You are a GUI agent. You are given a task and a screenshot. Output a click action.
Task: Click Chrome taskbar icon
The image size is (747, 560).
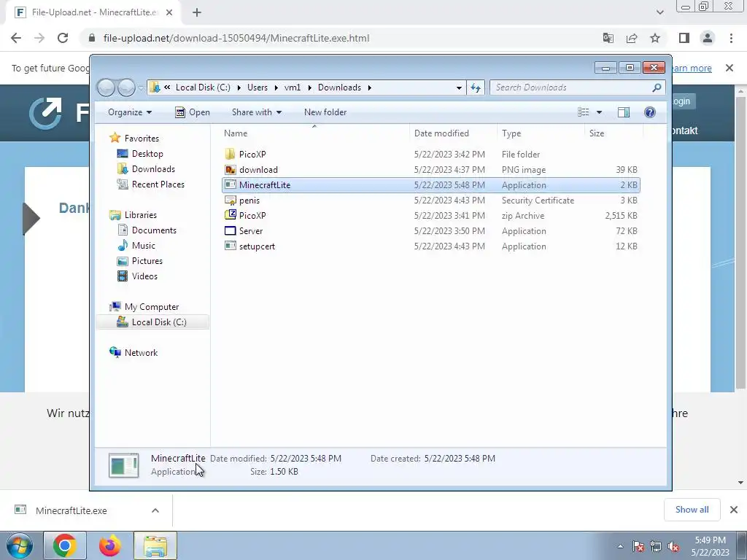(65, 545)
